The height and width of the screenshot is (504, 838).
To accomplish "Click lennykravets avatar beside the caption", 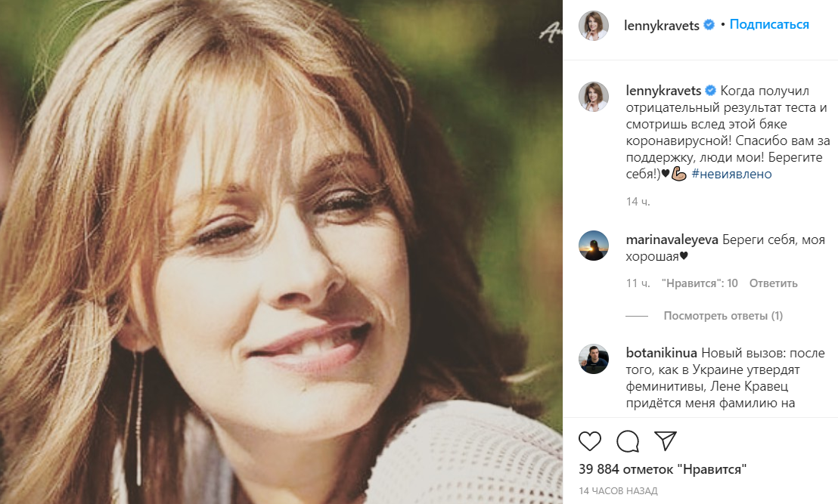I will coord(594,97).
